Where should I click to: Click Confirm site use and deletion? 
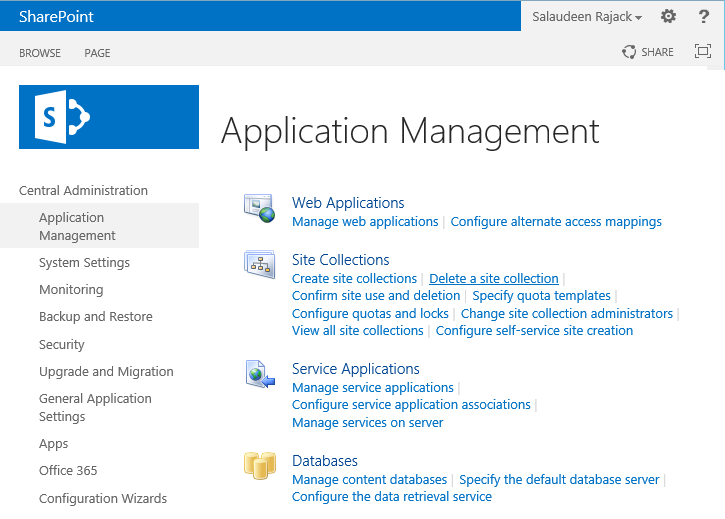tap(376, 296)
